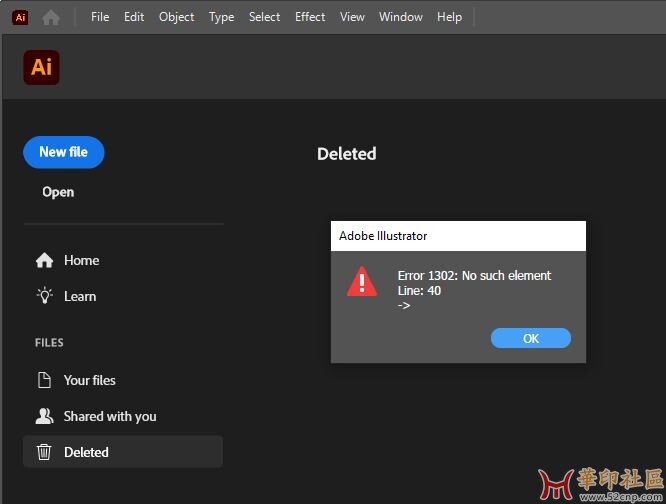Open the Select menu
This screenshot has height=504, width=666.
click(264, 17)
